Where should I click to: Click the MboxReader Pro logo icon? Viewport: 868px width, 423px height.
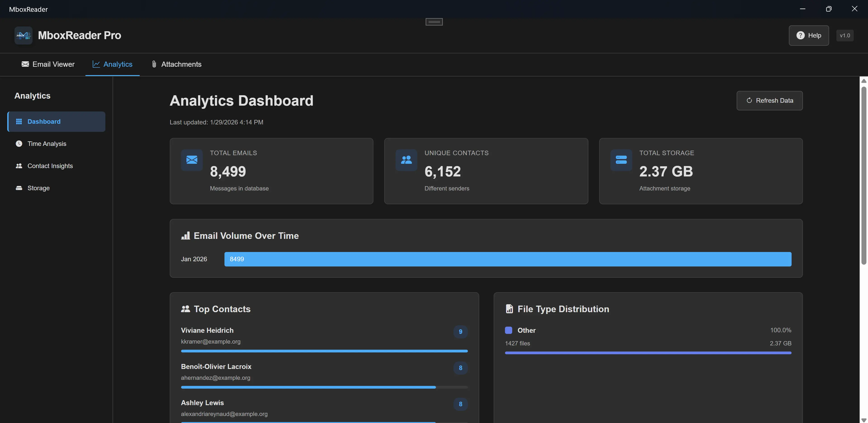click(x=23, y=35)
